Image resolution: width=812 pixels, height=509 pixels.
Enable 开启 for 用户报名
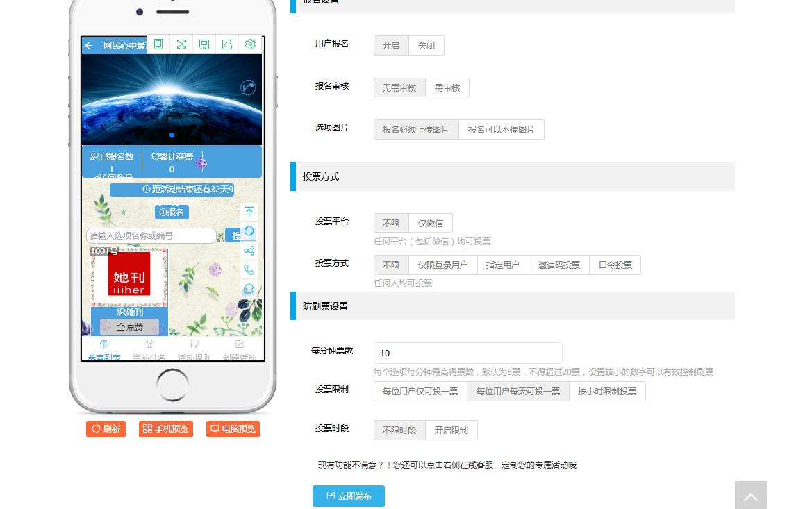pos(390,45)
